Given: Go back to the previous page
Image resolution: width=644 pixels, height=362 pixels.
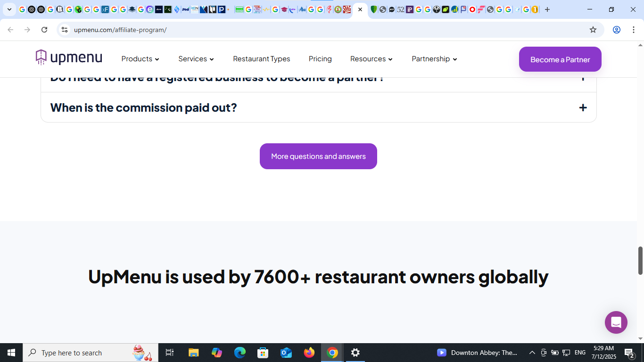Looking at the screenshot, I should [10, 30].
